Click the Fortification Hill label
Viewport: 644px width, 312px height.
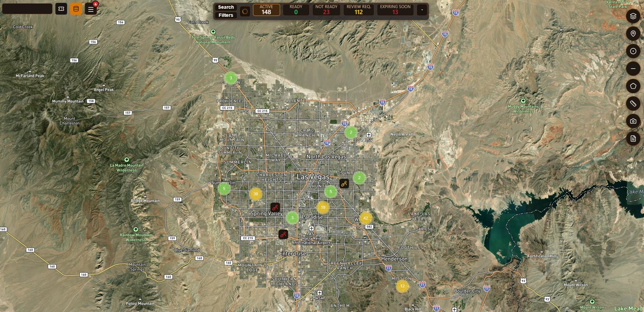click(542, 256)
